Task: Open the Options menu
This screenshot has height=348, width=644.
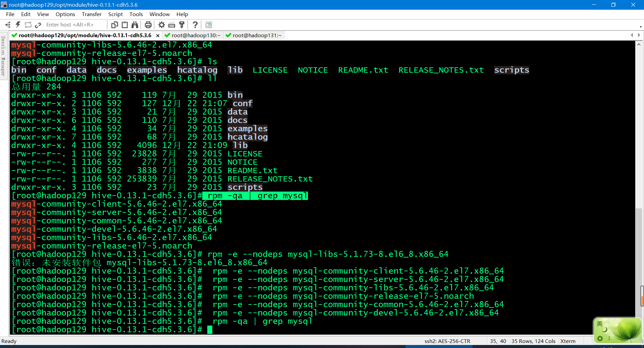Action: 65,14
